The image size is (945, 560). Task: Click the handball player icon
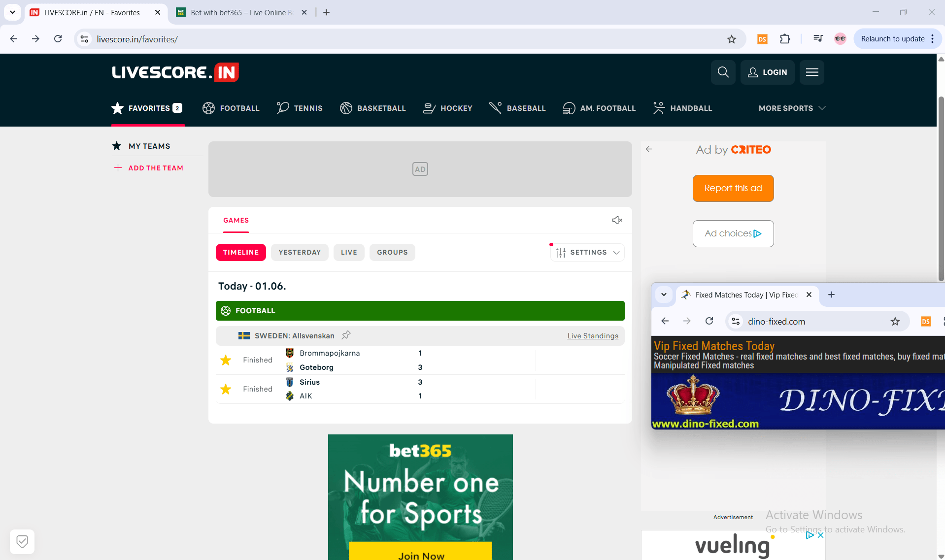tap(659, 108)
